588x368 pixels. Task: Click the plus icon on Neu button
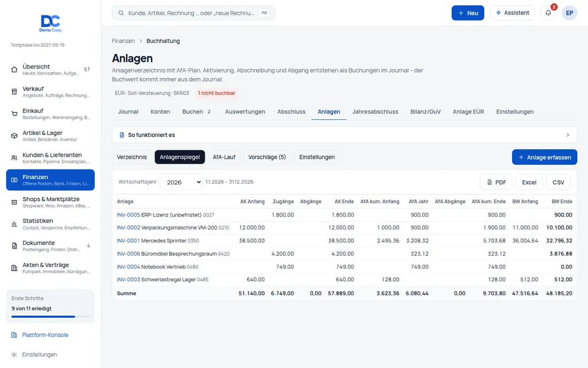tap(461, 13)
